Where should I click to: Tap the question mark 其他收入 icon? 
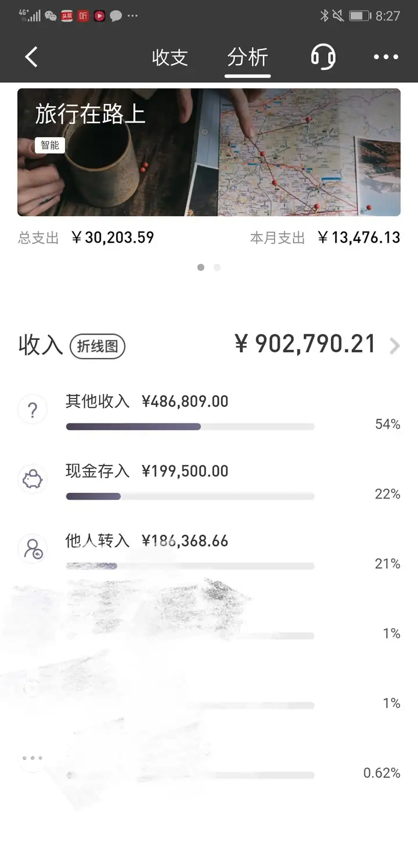(33, 410)
